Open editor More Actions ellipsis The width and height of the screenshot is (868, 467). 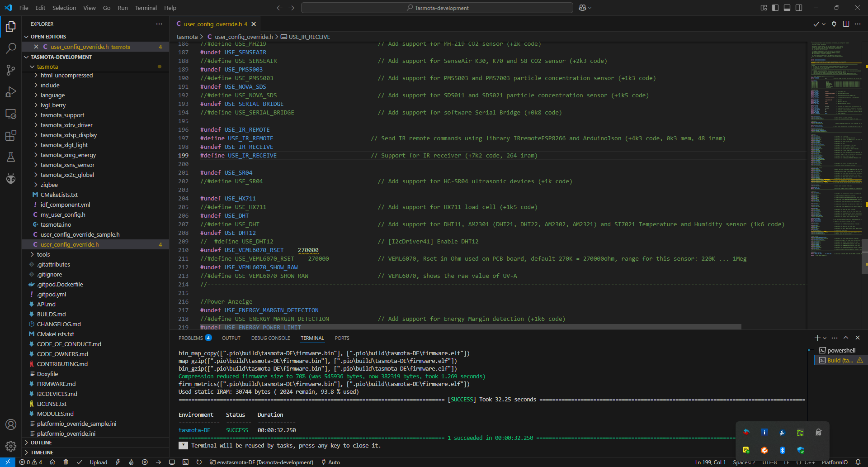[858, 24]
